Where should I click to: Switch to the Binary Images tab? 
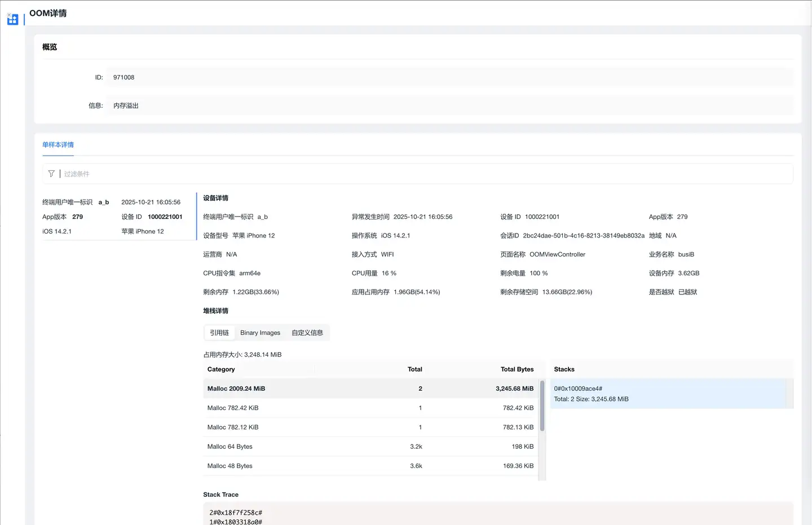(260, 333)
